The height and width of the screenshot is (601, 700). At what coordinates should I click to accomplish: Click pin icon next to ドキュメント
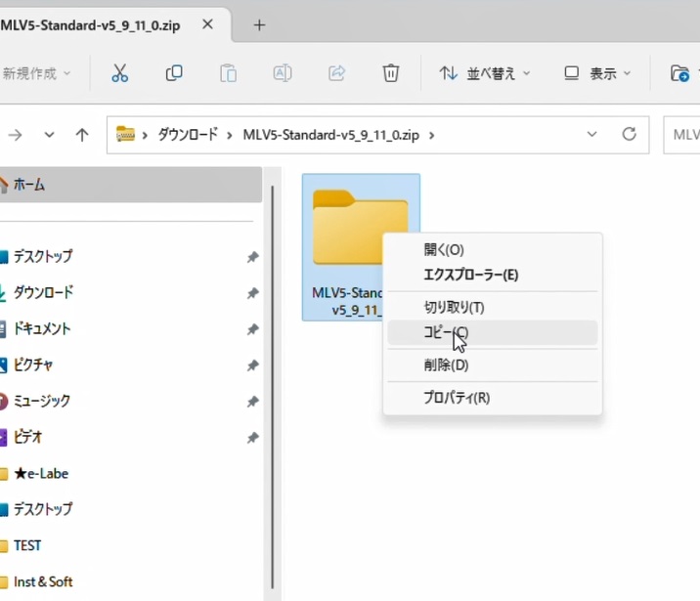[253, 328]
